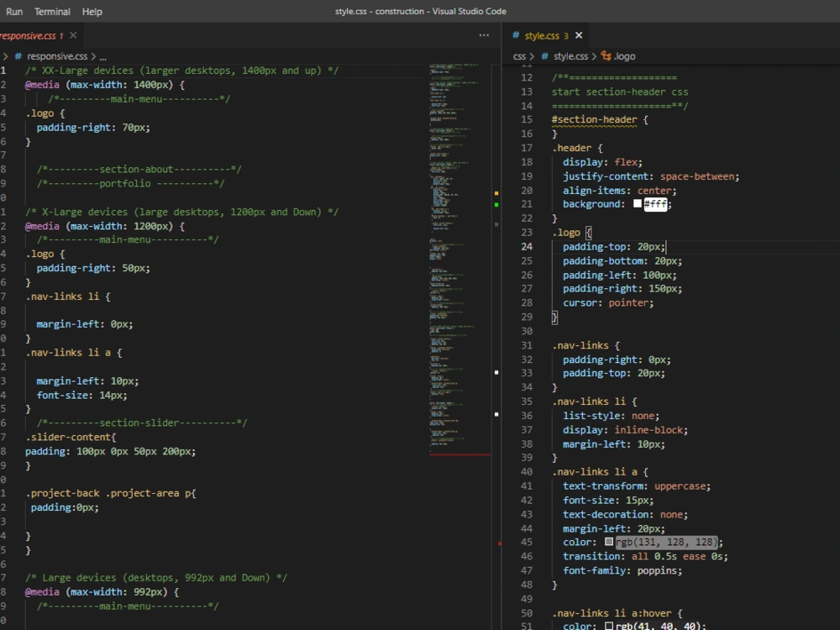840x630 pixels.
Task: Click 'text-transform: uppercase;' line
Action: (637, 486)
